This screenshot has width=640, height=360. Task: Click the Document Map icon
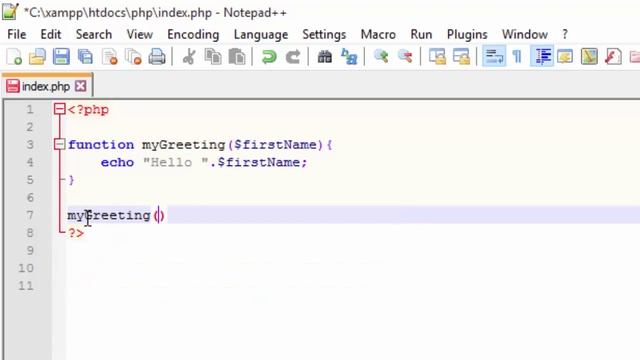(589, 57)
